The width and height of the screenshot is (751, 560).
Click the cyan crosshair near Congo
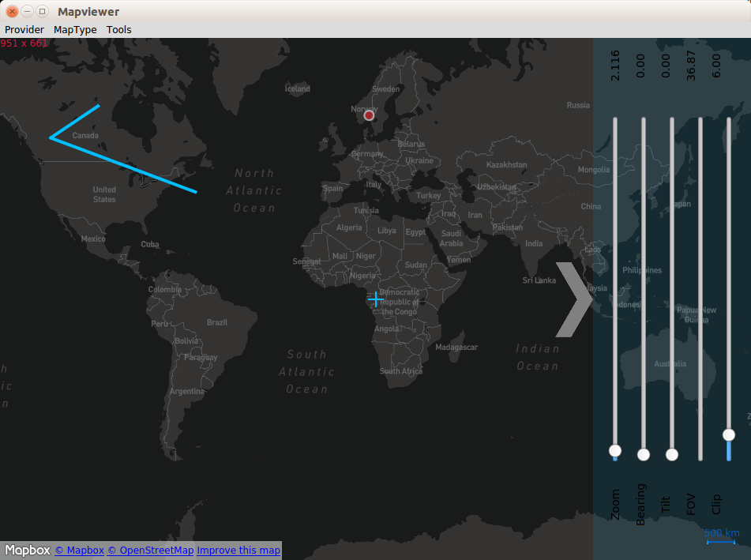coord(376,299)
